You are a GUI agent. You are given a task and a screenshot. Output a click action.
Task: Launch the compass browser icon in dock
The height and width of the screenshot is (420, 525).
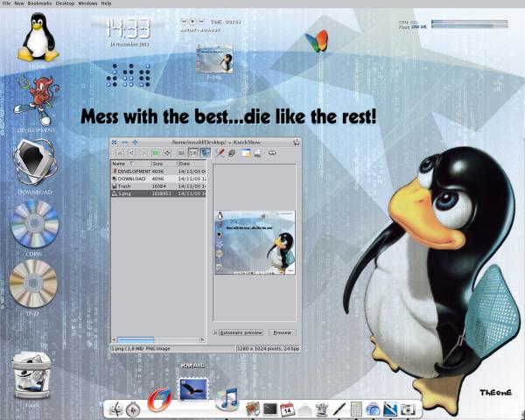133,409
